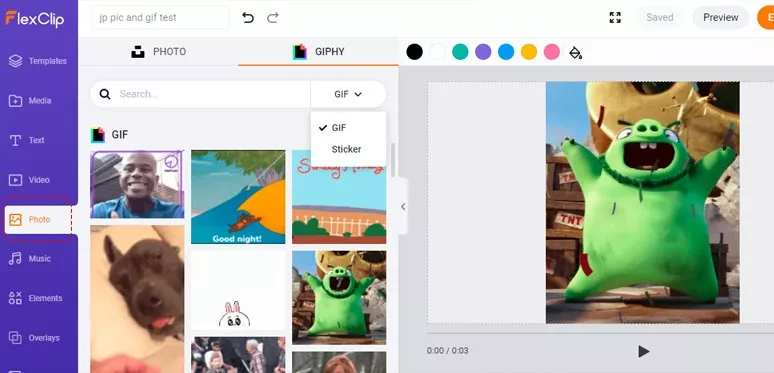Click the '0:00 / 0:03' time display
Viewport: 774px width, 373px height.
(447, 351)
